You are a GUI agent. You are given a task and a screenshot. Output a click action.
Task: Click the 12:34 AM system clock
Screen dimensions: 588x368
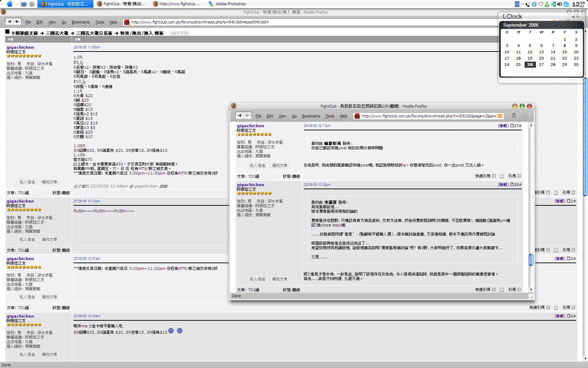click(x=578, y=4)
